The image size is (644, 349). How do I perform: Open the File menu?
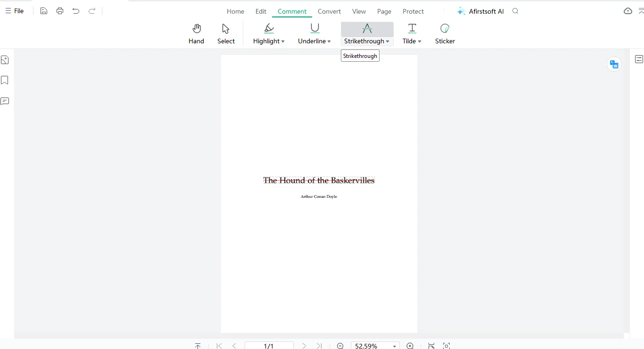coord(14,11)
